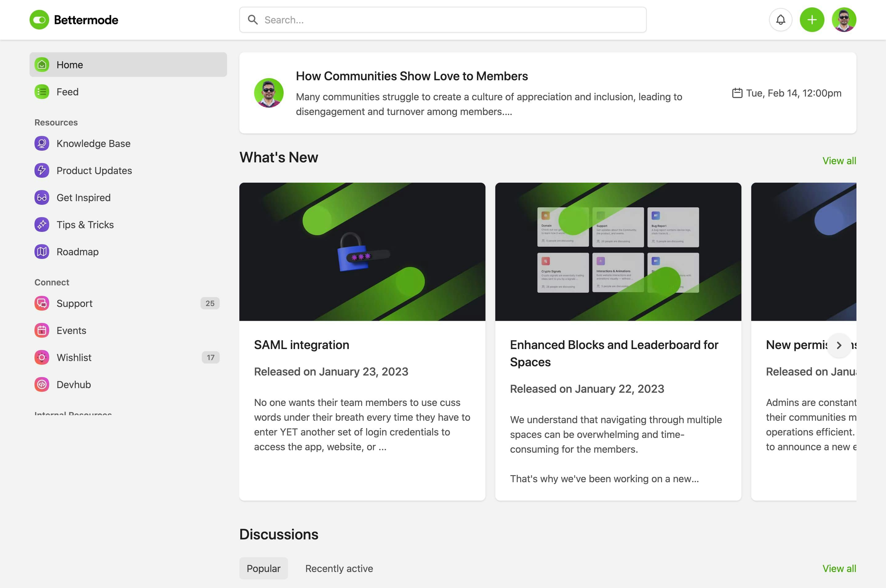Select the Popular discussions tab
886x588 pixels.
(263, 569)
